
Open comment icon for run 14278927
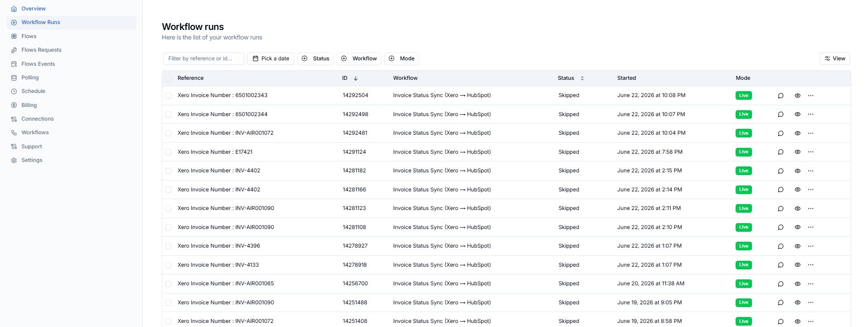[x=781, y=246]
